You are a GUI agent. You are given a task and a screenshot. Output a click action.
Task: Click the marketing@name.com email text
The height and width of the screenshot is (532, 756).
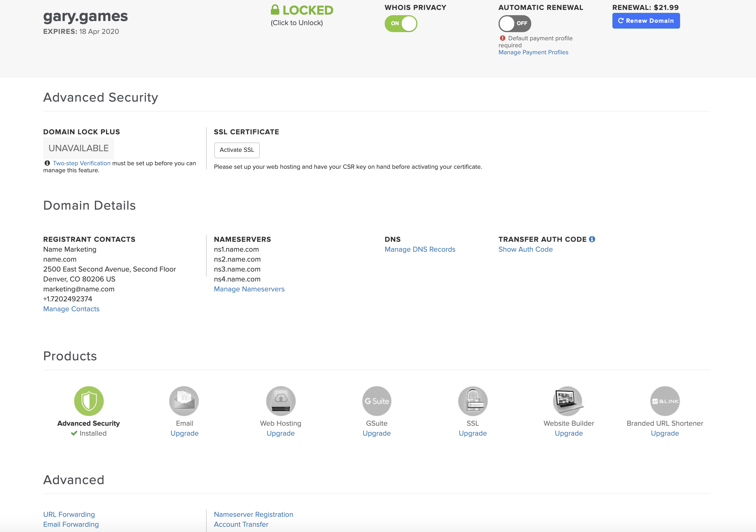tap(79, 289)
